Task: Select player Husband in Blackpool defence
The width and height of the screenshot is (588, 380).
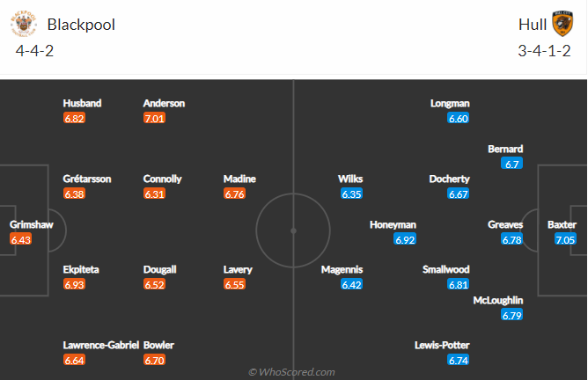Action: pos(82,103)
